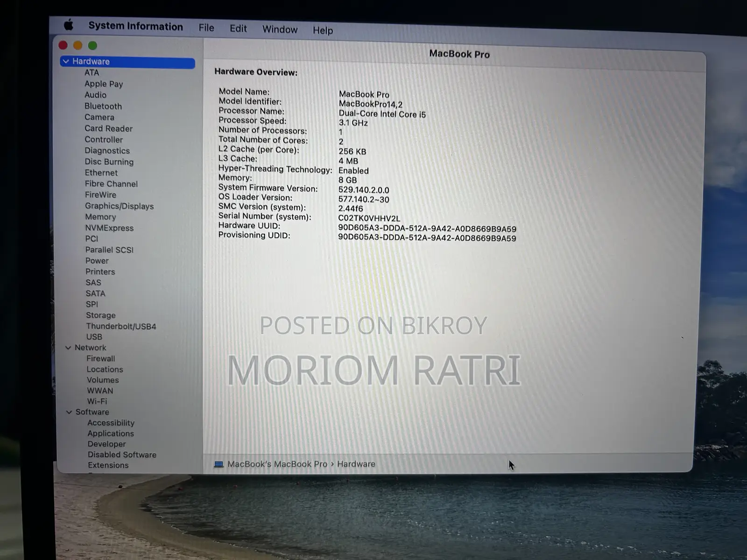Click processor name Dual-Core Intel Core i5
This screenshot has height=560, width=747.
(x=382, y=114)
